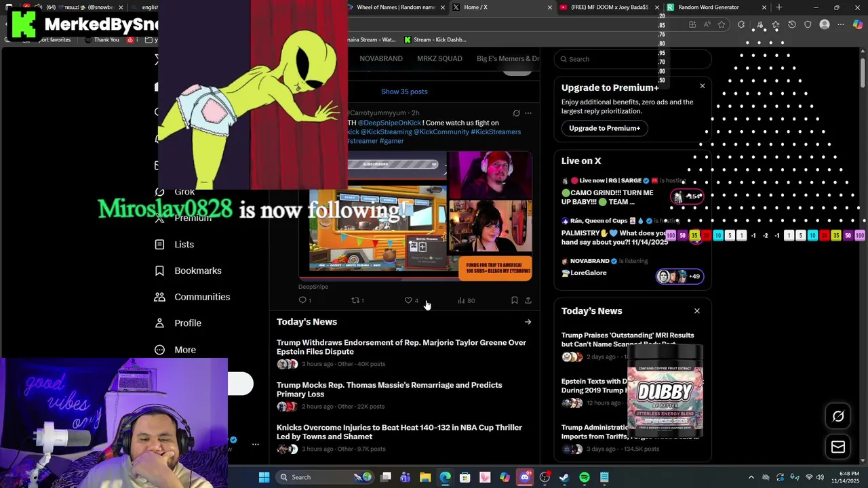Screen dimensions: 868x488
Task: Open the post's three-dot more menu
Action: 528,113
